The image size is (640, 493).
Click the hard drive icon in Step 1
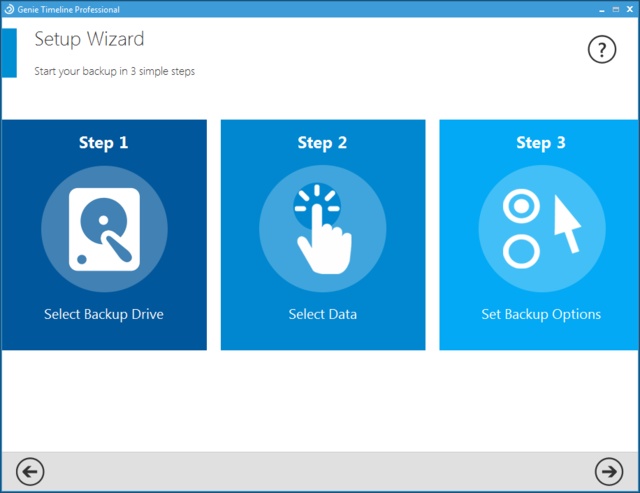pyautogui.click(x=104, y=230)
